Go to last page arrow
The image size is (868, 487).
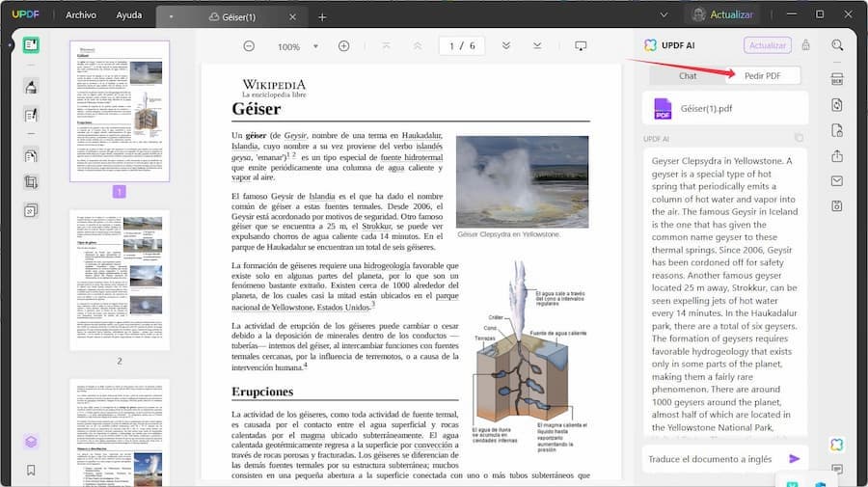click(x=537, y=46)
